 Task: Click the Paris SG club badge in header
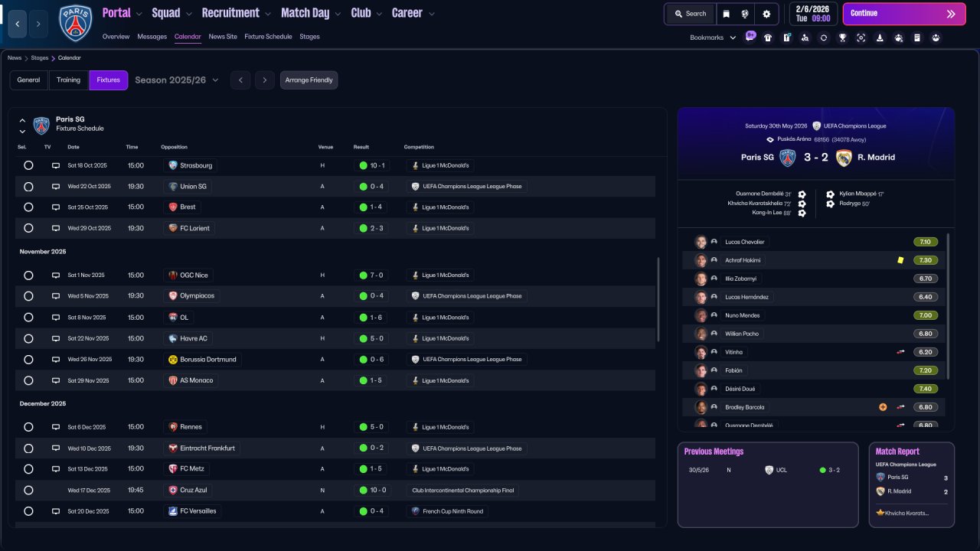pyautogui.click(x=75, y=24)
